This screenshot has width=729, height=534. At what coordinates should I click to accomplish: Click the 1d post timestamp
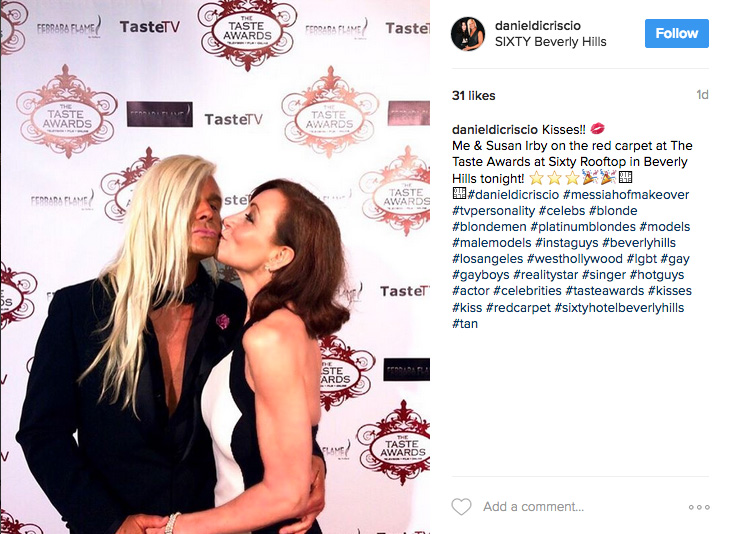pos(702,95)
